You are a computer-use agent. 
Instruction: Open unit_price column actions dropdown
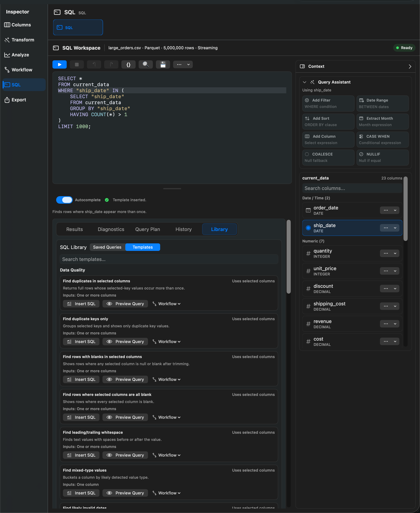[389, 271]
